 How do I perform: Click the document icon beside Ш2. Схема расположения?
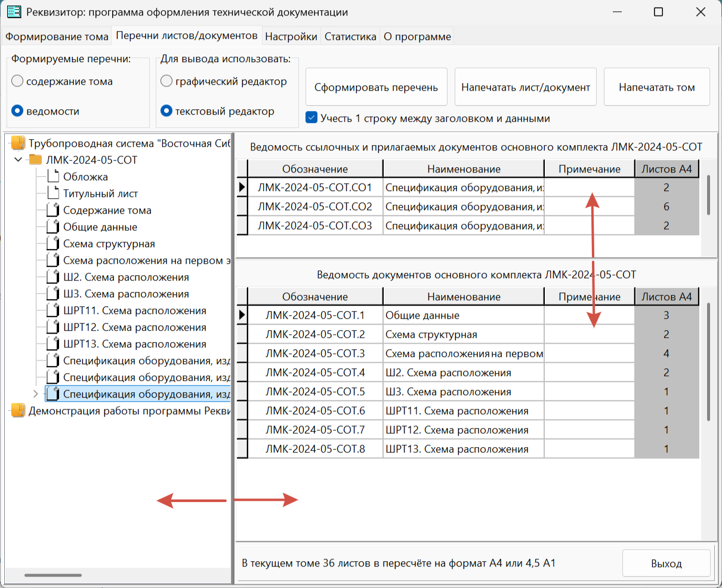click(x=53, y=277)
